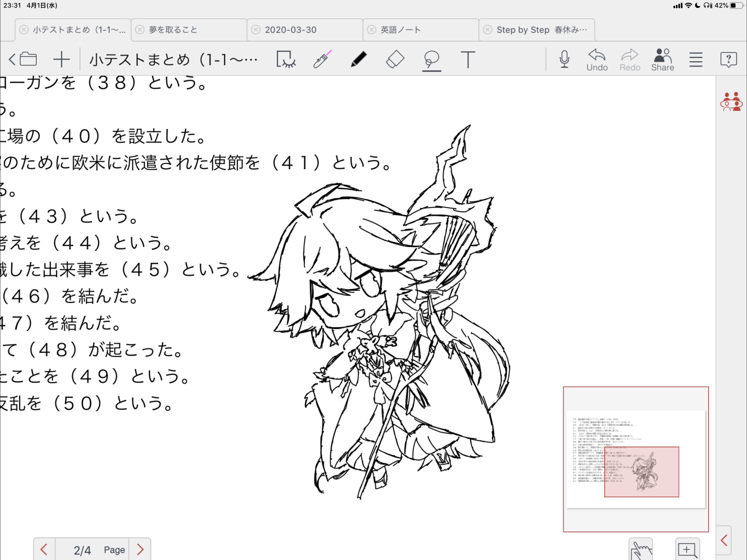The image size is (747, 560).
Task: Switch to the 英語ノート tab
Action: coord(400,30)
